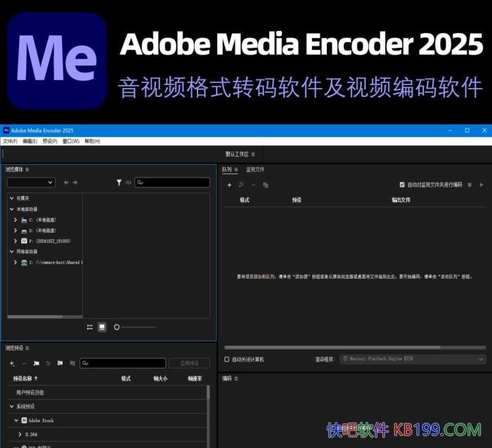
Task: Click the filter funnel icon in media browser
Action: [119, 183]
